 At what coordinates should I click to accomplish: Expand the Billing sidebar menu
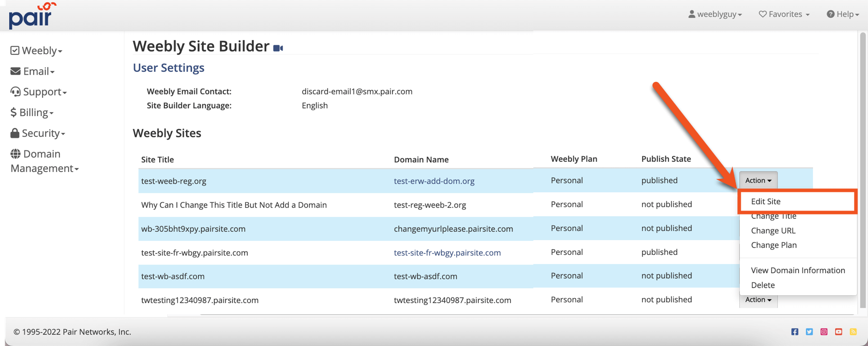click(x=32, y=112)
